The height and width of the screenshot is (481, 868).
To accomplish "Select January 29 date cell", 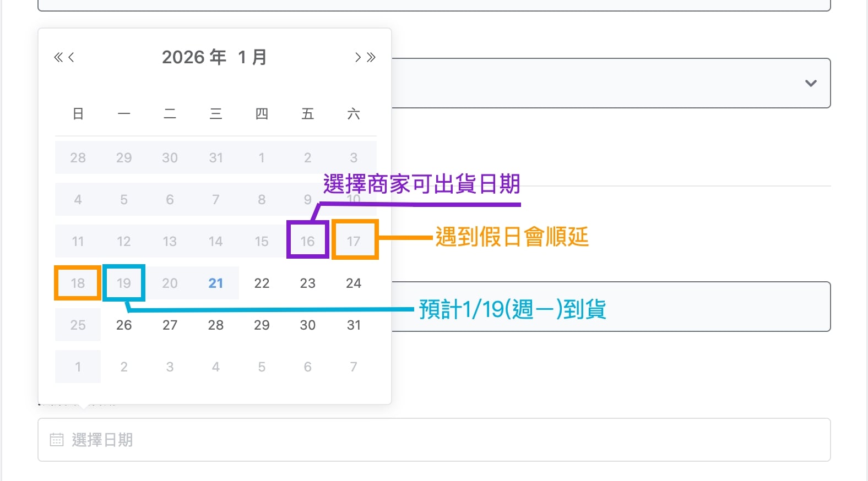I will [x=262, y=325].
